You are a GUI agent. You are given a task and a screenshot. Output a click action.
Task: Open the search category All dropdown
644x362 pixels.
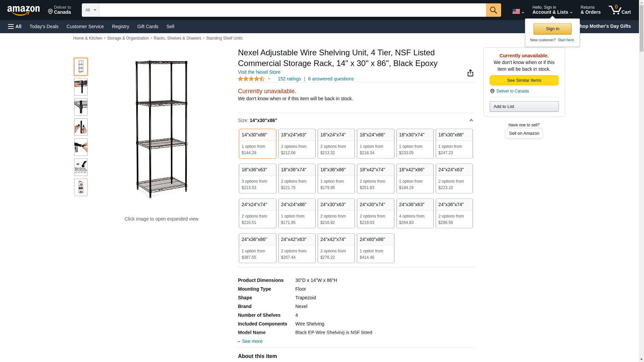[x=90, y=10]
